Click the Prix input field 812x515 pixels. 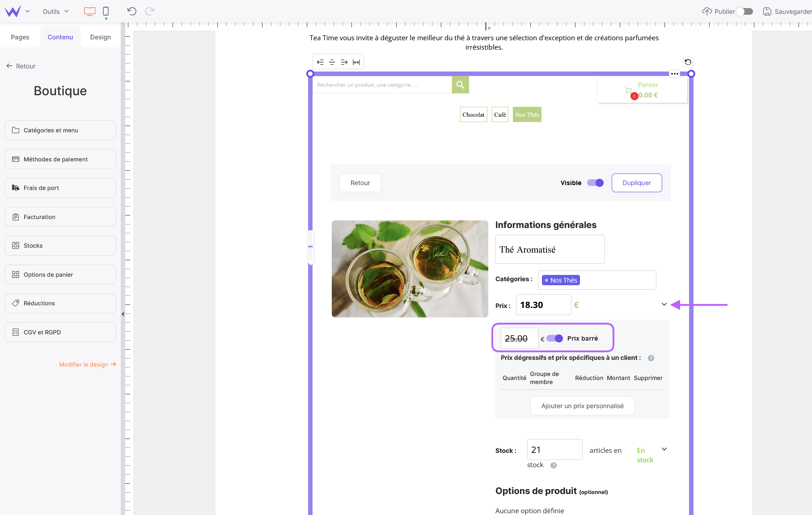click(x=543, y=305)
